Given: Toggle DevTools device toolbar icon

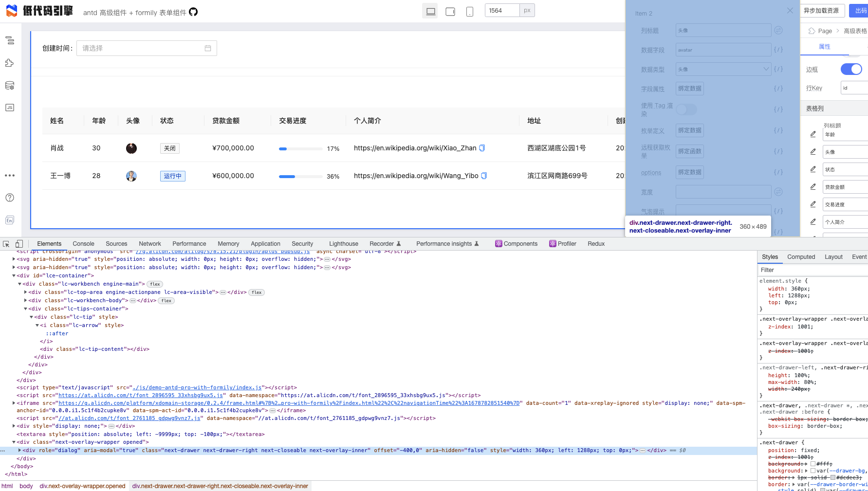Looking at the screenshot, I should click(x=19, y=244).
